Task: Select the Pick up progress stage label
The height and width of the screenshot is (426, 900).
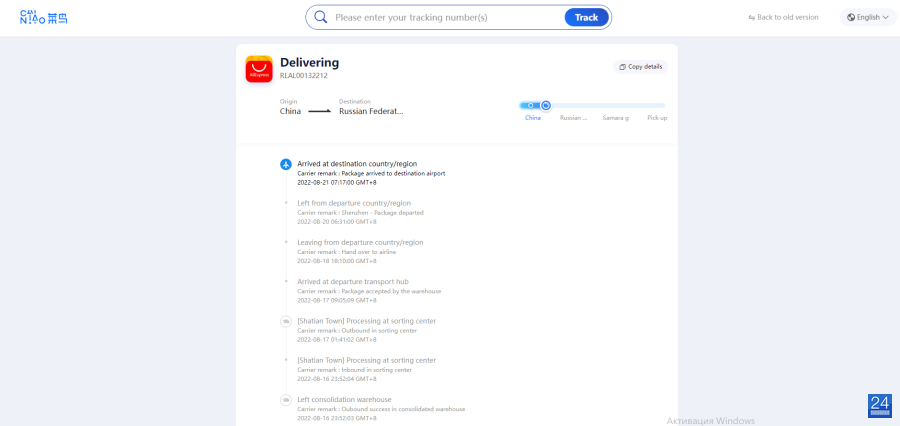Action: point(657,118)
